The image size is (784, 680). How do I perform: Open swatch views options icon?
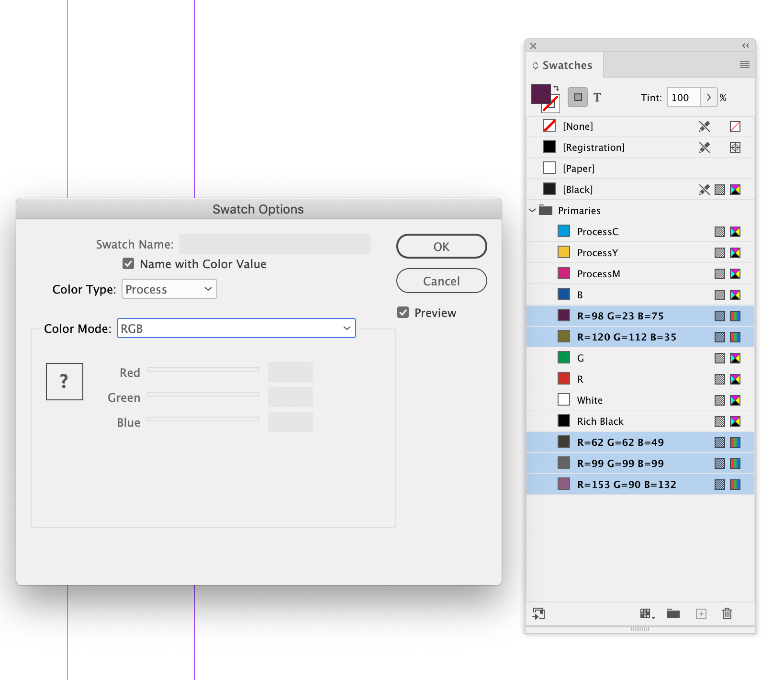(646, 613)
